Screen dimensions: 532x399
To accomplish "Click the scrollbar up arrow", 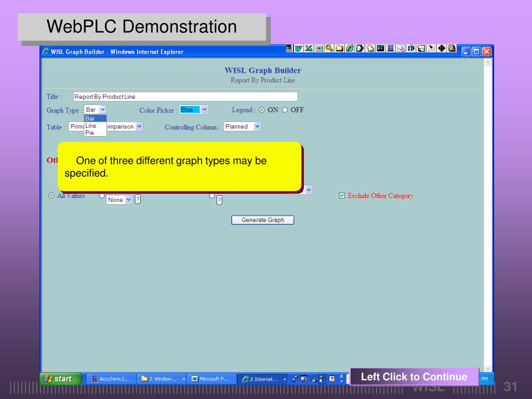I will pos(487,62).
